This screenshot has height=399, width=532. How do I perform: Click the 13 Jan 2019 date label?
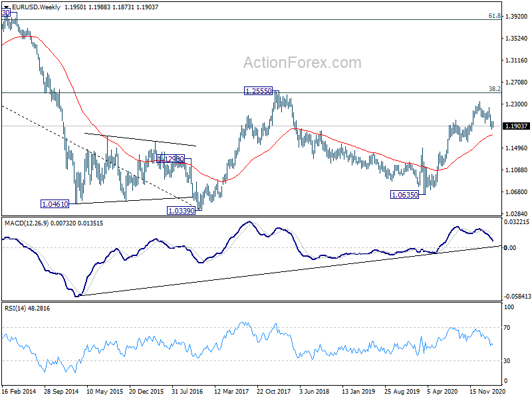[x=359, y=392]
